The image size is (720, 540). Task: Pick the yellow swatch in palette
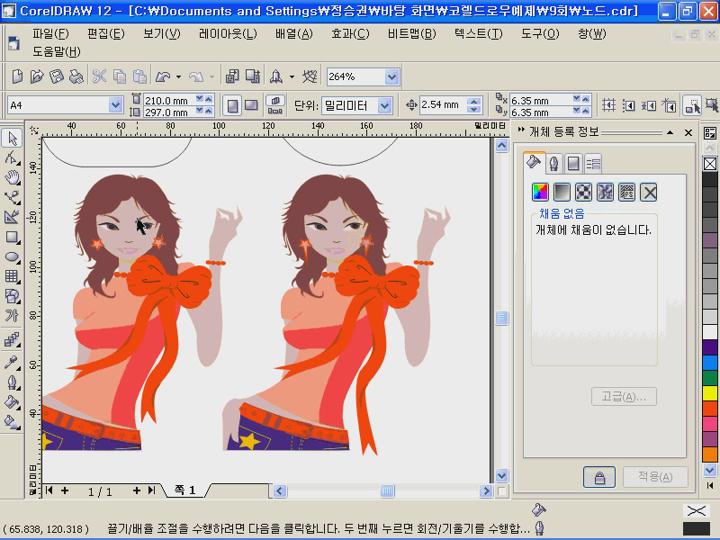(x=710, y=393)
